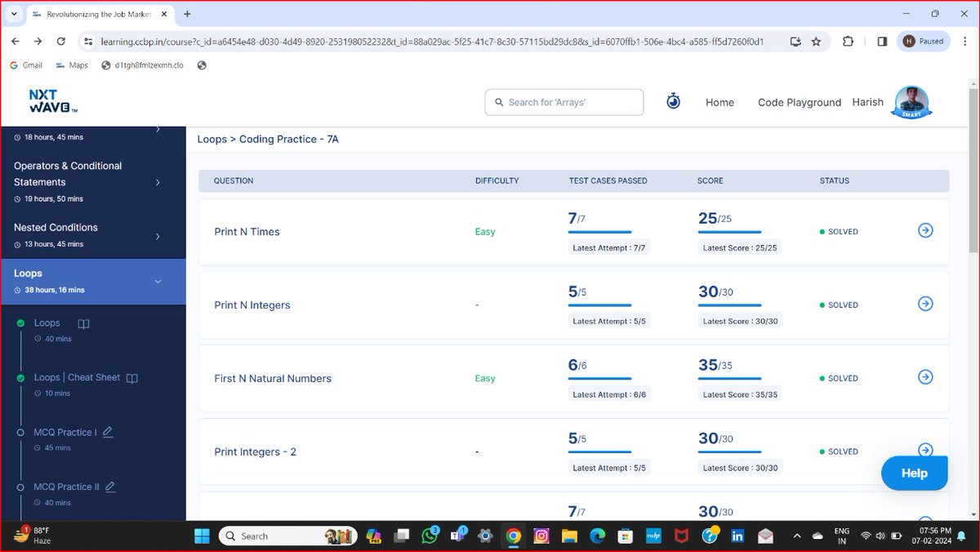The height and width of the screenshot is (552, 980).
Task: Click pencil icon beside MCQ Practice I
Action: 108,432
